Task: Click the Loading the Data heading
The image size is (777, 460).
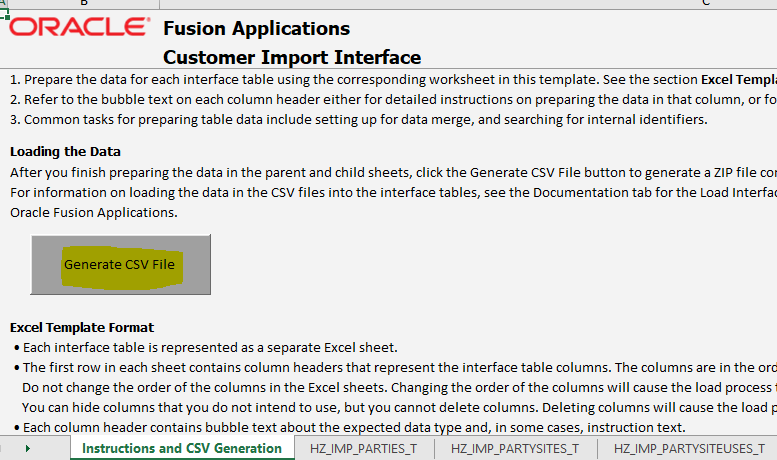Action: point(65,152)
